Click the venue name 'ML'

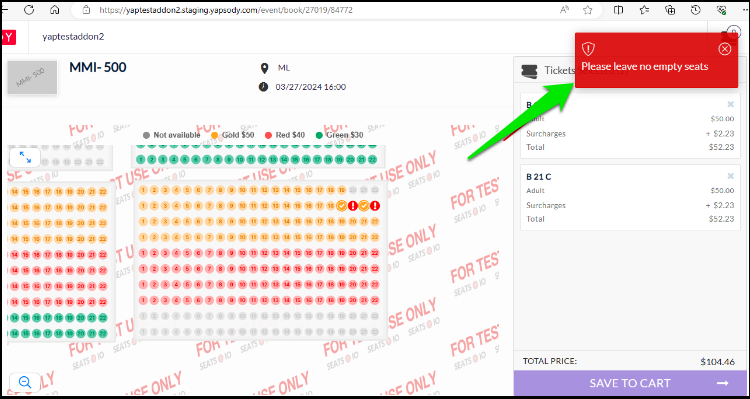[x=284, y=68]
